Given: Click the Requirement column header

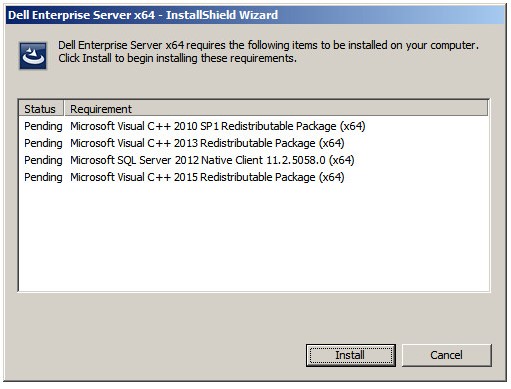Looking at the screenshot, I should (101, 109).
